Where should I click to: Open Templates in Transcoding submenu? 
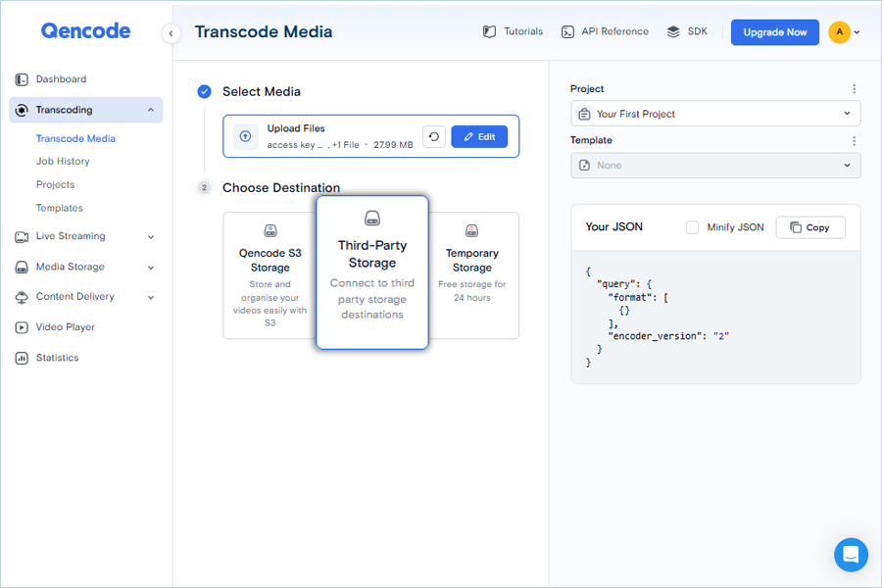[59, 208]
